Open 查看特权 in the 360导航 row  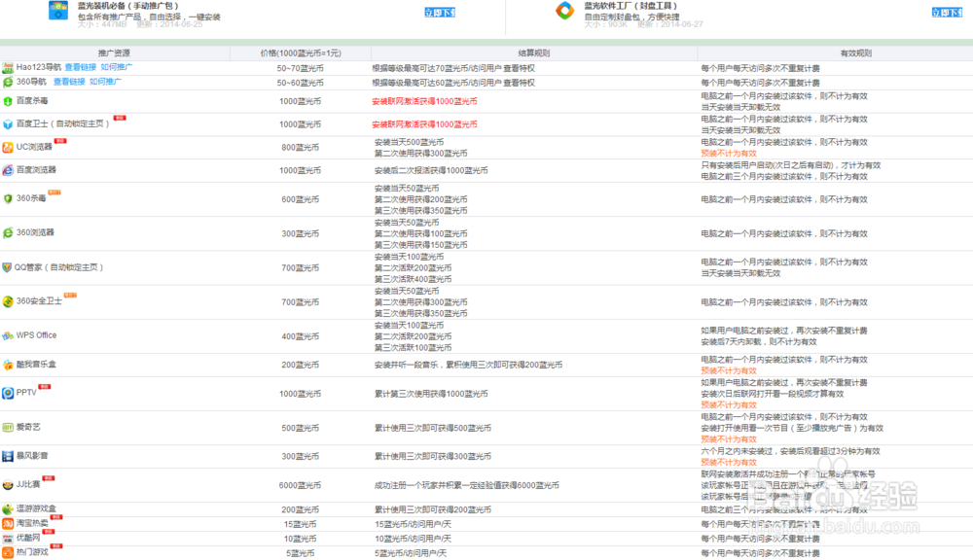[x=519, y=83]
